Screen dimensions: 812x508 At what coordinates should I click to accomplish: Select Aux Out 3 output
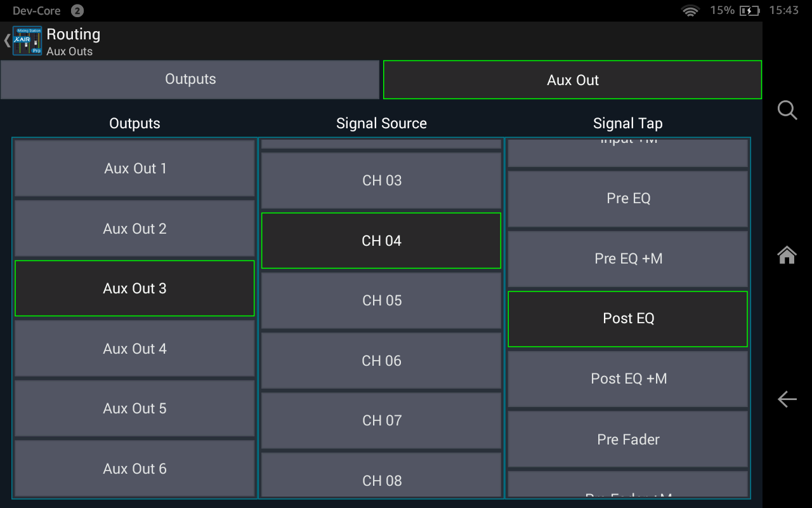click(135, 288)
